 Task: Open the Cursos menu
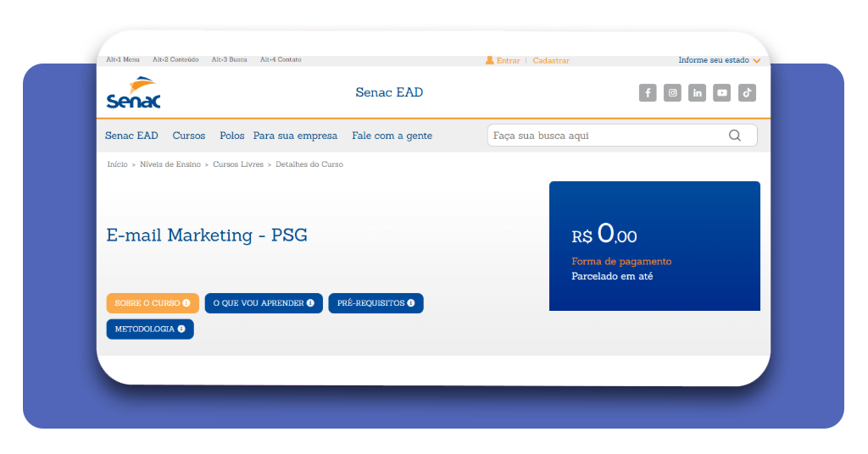[x=189, y=136]
